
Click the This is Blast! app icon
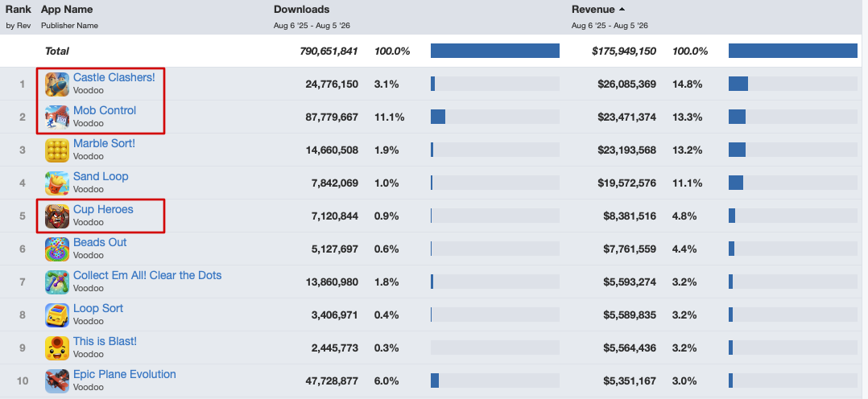(57, 348)
